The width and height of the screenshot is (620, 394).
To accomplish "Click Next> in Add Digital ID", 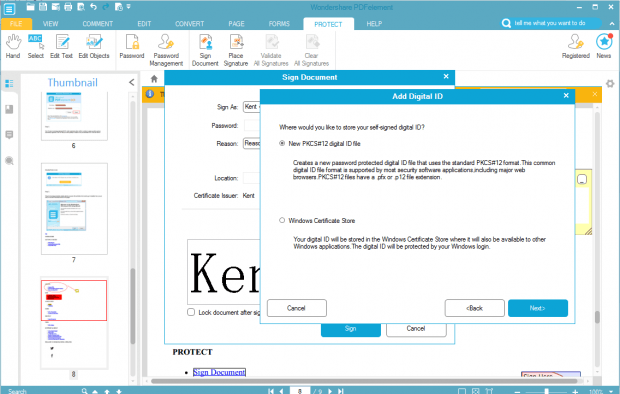I will click(x=538, y=308).
